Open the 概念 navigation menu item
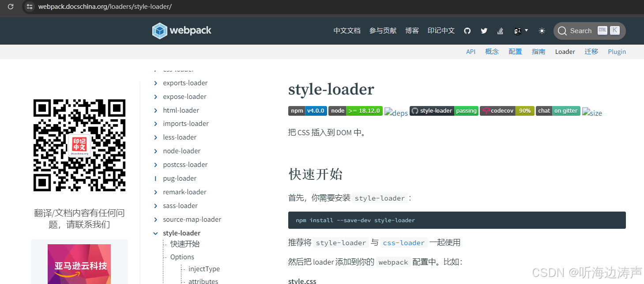Image resolution: width=644 pixels, height=284 pixels. tap(492, 52)
